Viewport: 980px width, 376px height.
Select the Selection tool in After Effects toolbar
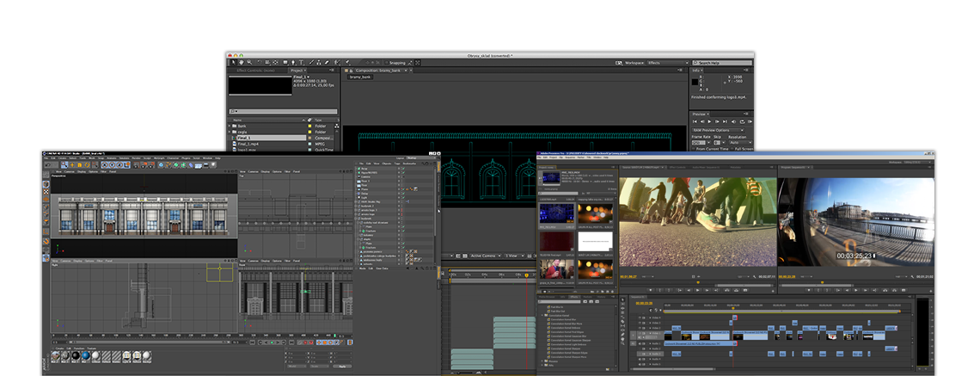coord(234,63)
